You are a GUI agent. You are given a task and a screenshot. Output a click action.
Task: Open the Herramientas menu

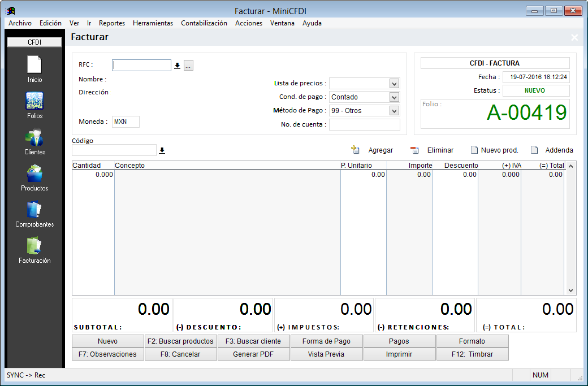[x=153, y=23]
